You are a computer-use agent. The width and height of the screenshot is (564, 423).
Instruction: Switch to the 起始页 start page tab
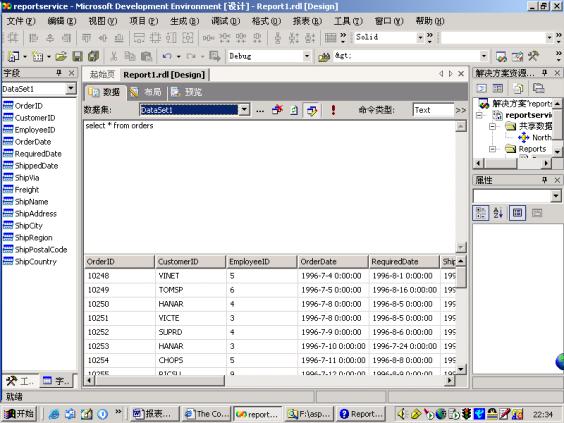102,74
